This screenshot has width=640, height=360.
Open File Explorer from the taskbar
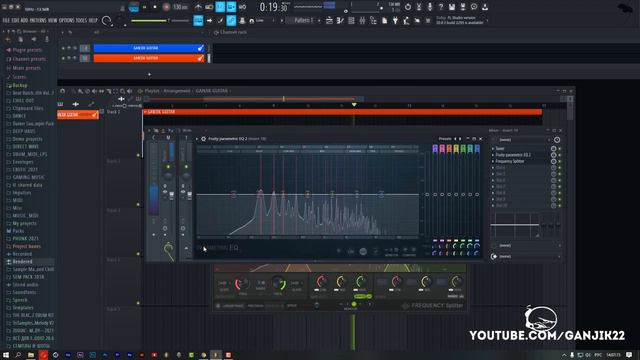click(x=31, y=355)
